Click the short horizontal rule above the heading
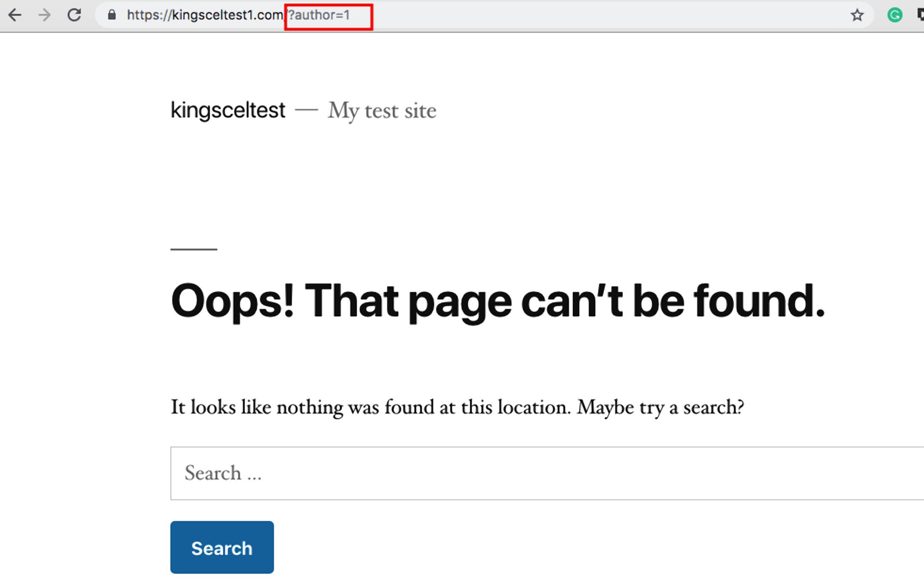Viewport: 924px width, 582px height. coord(194,249)
